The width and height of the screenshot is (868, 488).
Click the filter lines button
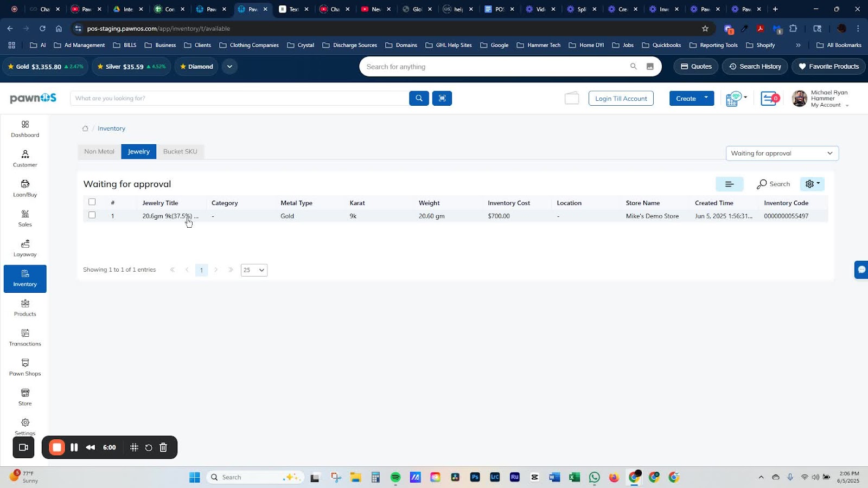pos(729,184)
